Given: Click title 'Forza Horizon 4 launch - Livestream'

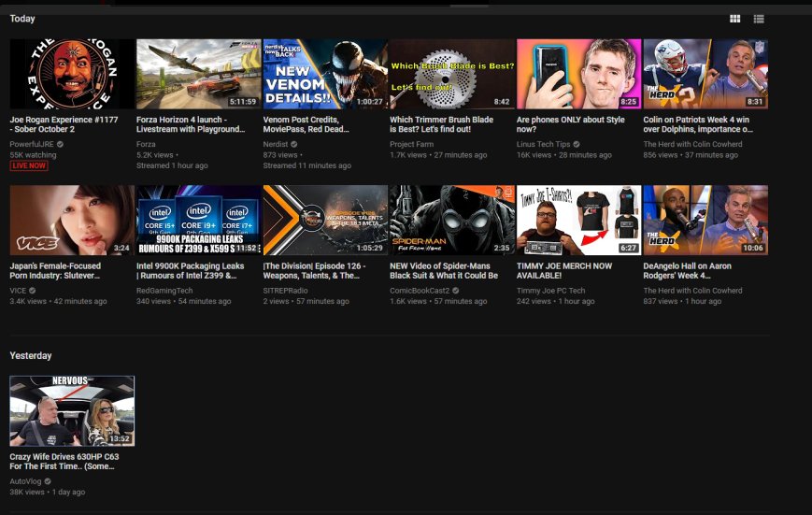Looking at the screenshot, I should 191,124.
